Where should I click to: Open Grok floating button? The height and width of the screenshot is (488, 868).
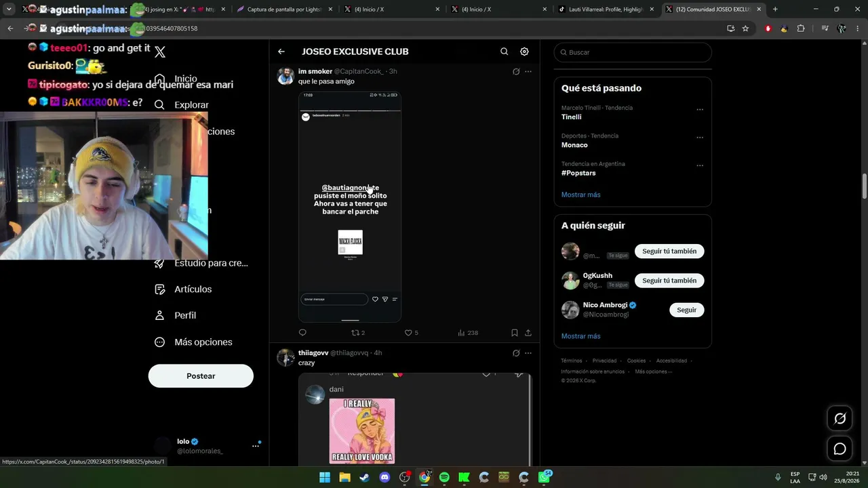point(840,419)
